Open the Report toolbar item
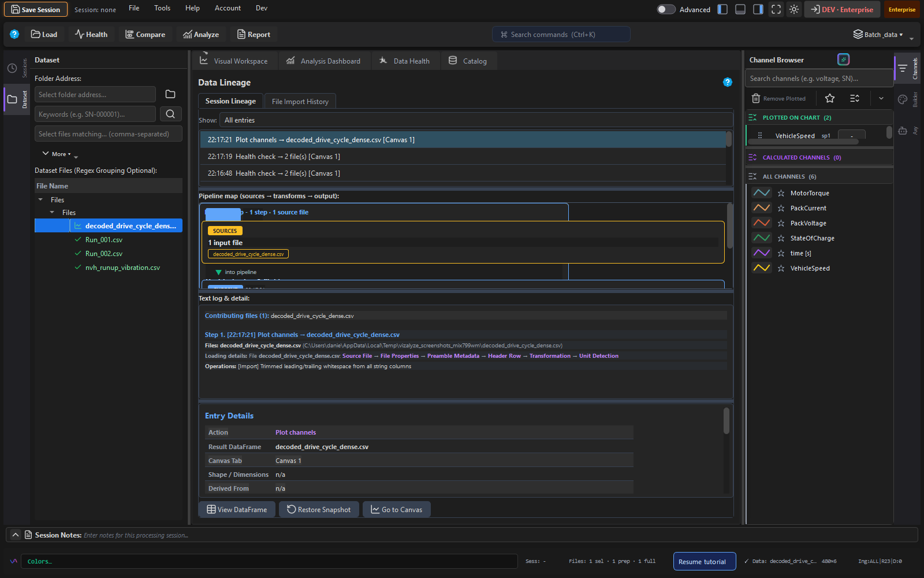 pos(254,34)
